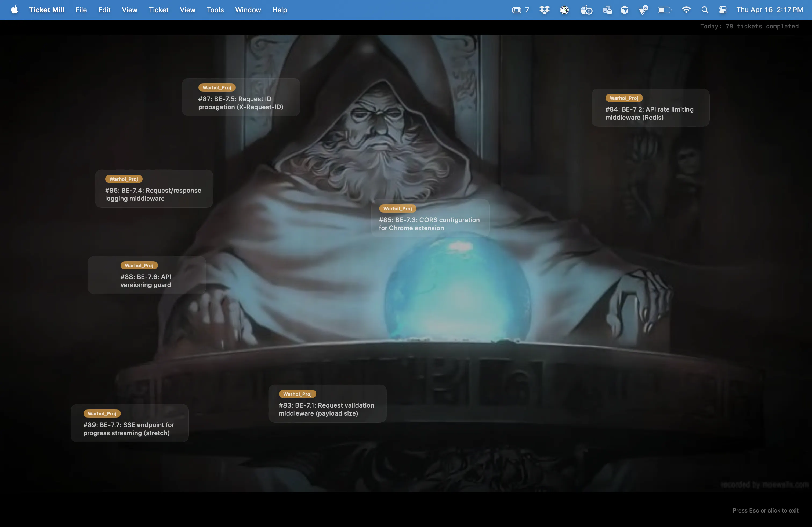Open the Window menu
The width and height of the screenshot is (812, 527).
[x=248, y=10]
